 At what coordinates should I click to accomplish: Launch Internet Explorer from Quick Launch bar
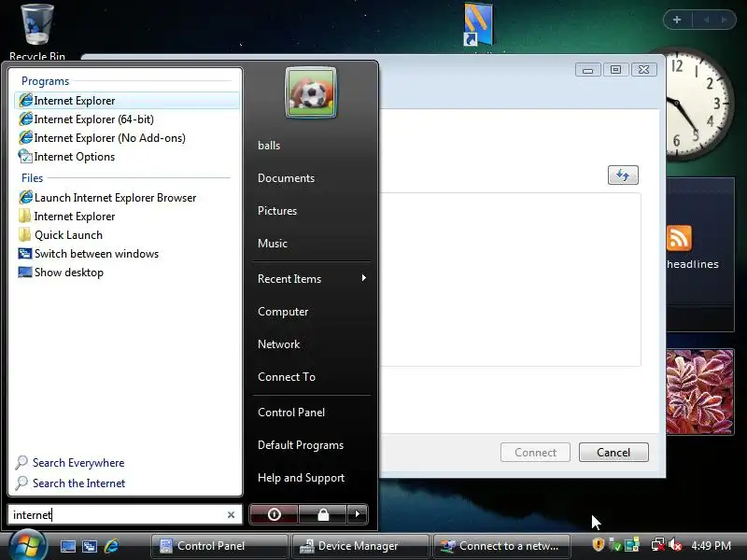111,546
